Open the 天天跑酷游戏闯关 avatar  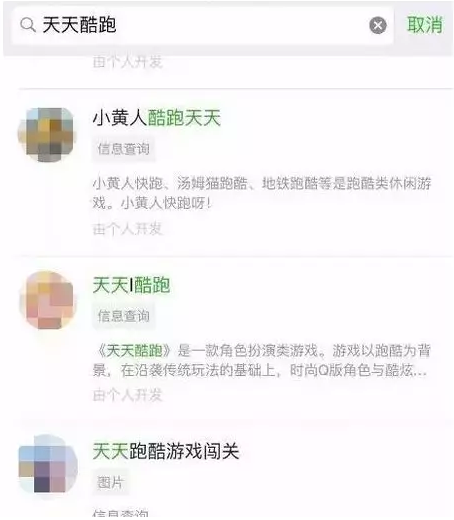[48, 464]
